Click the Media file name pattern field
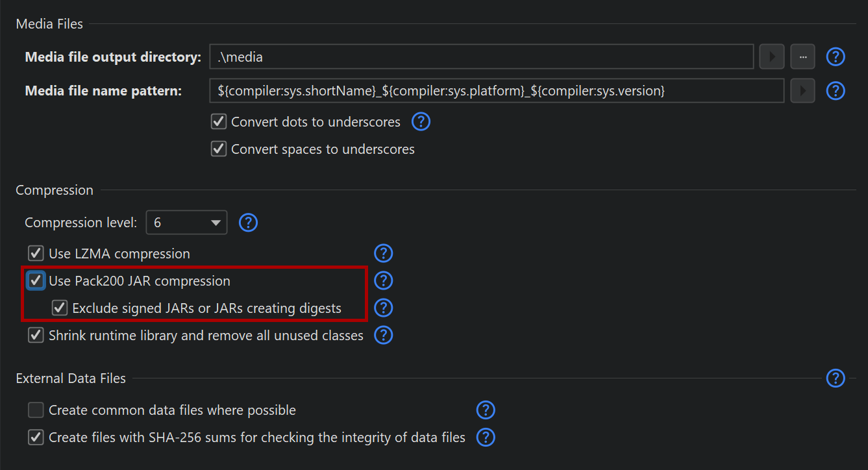 tap(497, 91)
